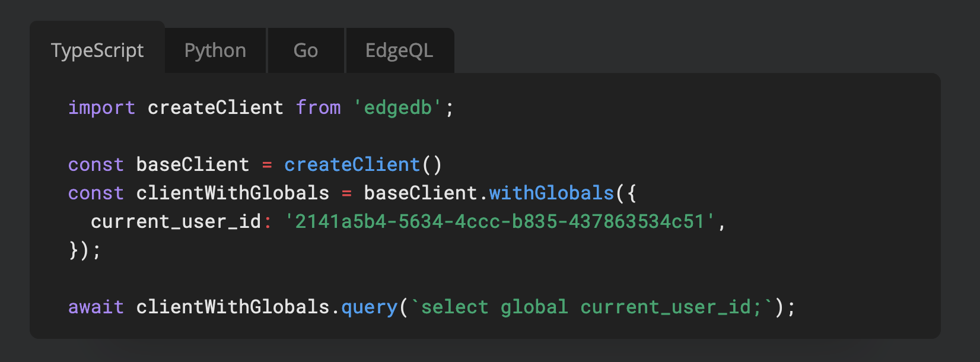Image resolution: width=980 pixels, height=362 pixels.
Task: Click the 'await' keyword
Action: click(96, 307)
